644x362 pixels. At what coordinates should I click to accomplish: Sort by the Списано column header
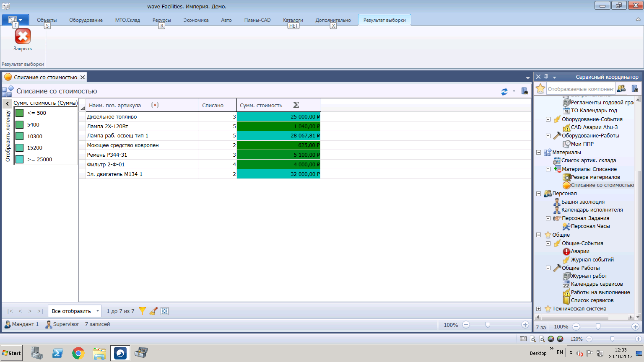click(x=218, y=105)
